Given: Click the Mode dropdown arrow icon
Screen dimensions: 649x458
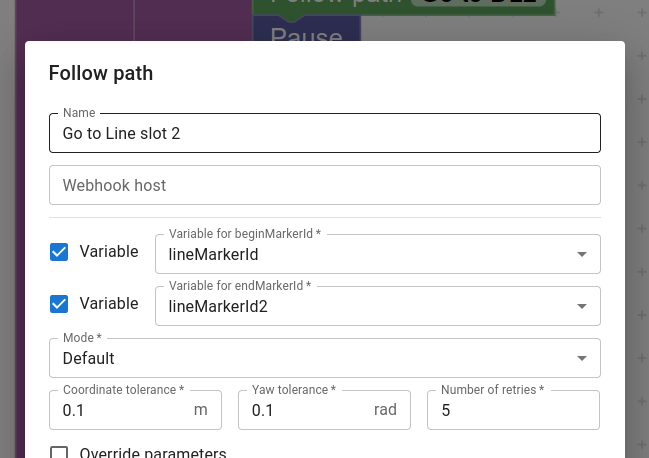Looking at the screenshot, I should [x=582, y=358].
